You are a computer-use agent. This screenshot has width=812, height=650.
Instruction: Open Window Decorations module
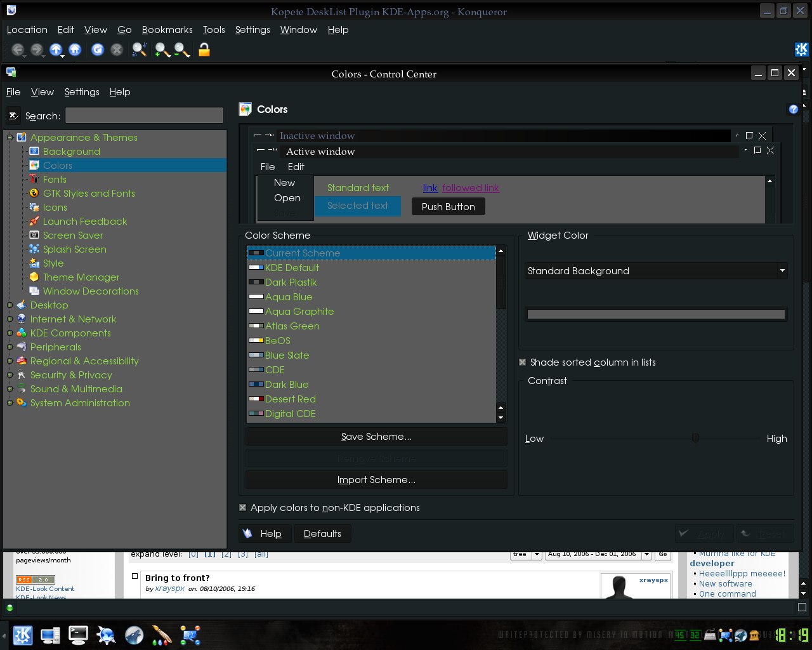[x=91, y=291]
